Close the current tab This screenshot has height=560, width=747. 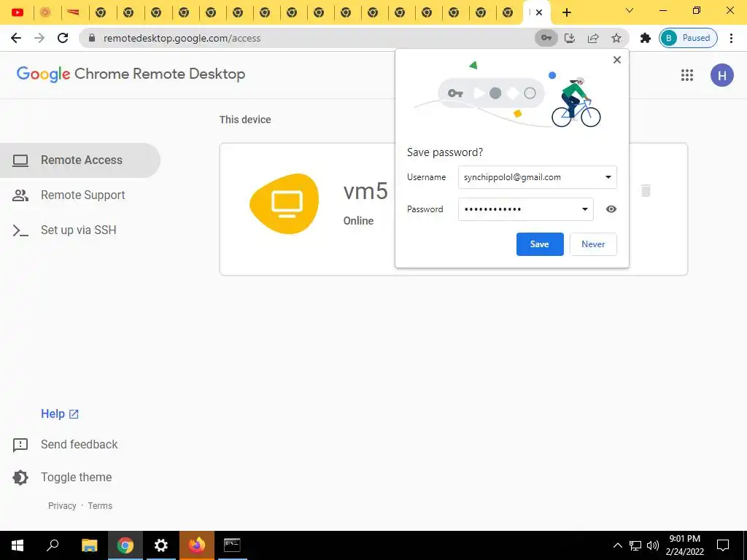click(539, 12)
